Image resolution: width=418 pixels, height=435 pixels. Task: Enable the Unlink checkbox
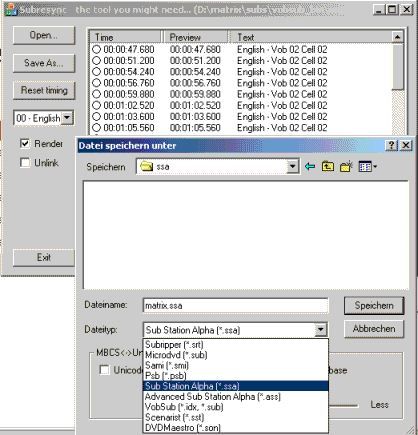(25, 163)
